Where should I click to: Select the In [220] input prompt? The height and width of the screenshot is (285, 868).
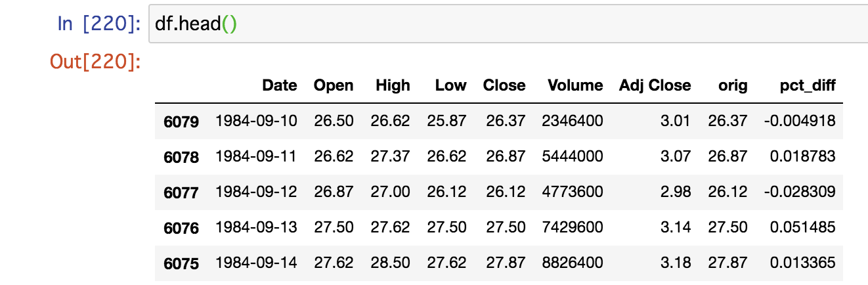click(99, 24)
